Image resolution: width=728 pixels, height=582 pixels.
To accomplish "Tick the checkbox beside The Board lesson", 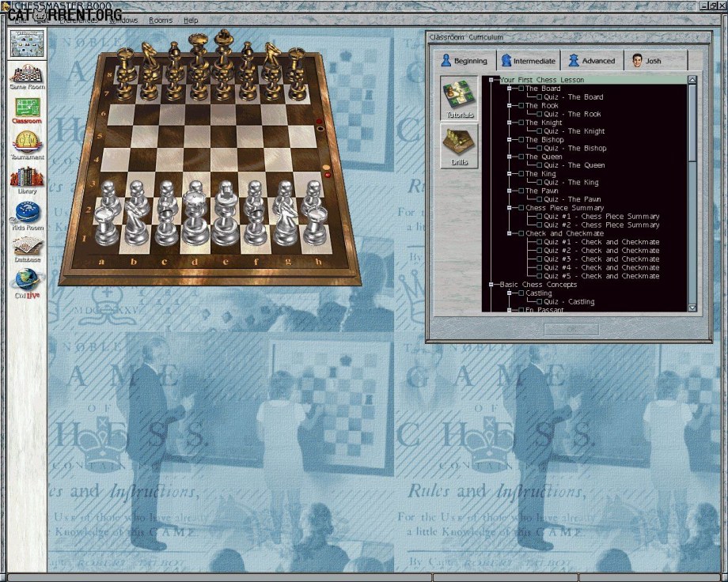I will (x=521, y=89).
